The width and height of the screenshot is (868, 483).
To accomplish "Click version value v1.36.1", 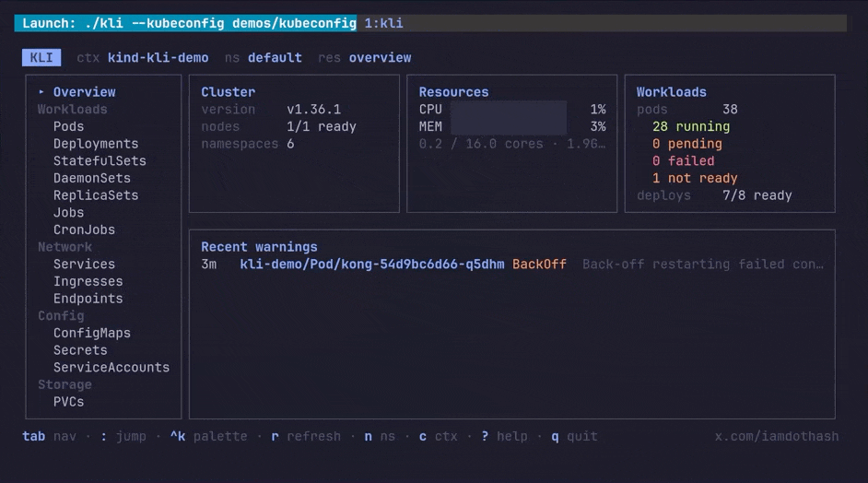I will point(314,109).
